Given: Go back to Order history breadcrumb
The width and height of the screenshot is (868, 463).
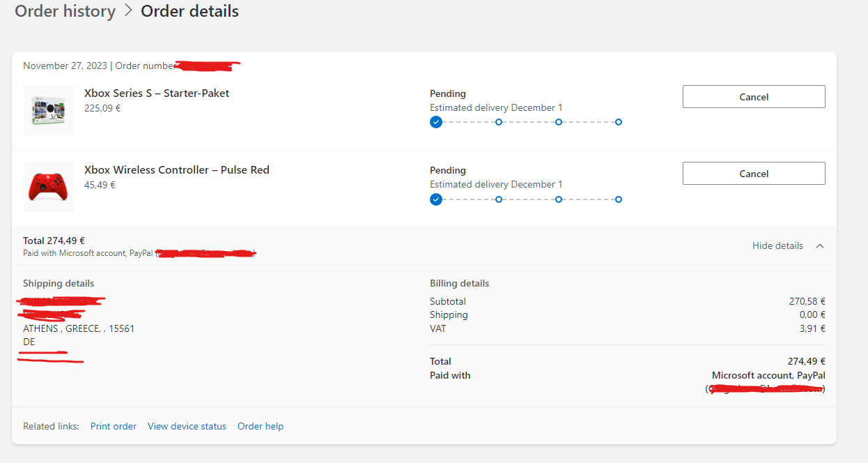Looking at the screenshot, I should 65,12.
